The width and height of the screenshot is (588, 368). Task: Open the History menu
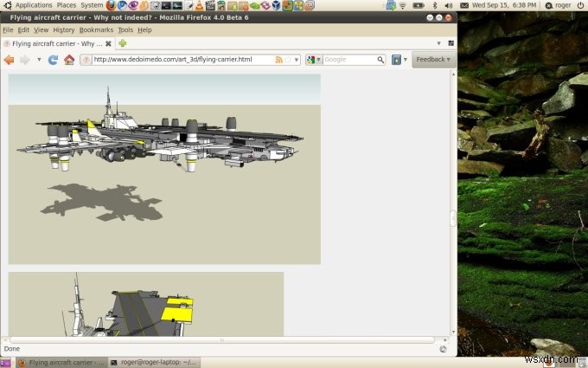[64, 29]
